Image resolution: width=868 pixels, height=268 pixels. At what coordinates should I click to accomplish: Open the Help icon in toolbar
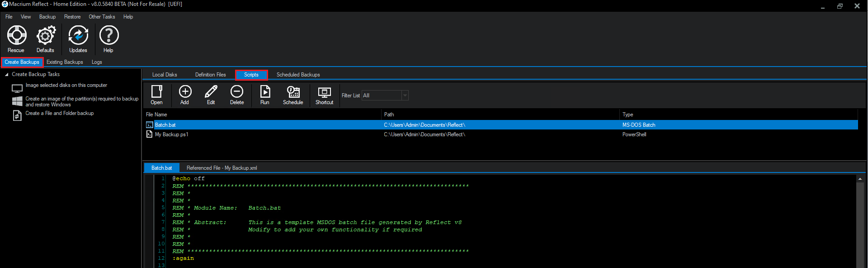click(108, 39)
